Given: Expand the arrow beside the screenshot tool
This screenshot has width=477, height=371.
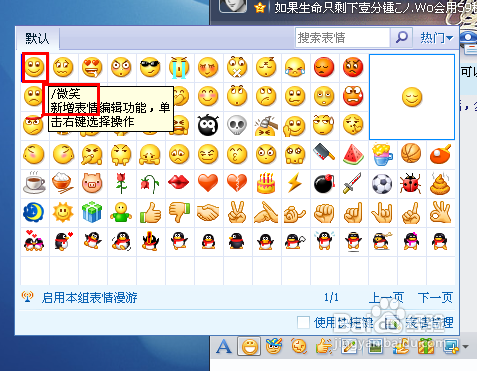Looking at the screenshot, I should (465, 347).
